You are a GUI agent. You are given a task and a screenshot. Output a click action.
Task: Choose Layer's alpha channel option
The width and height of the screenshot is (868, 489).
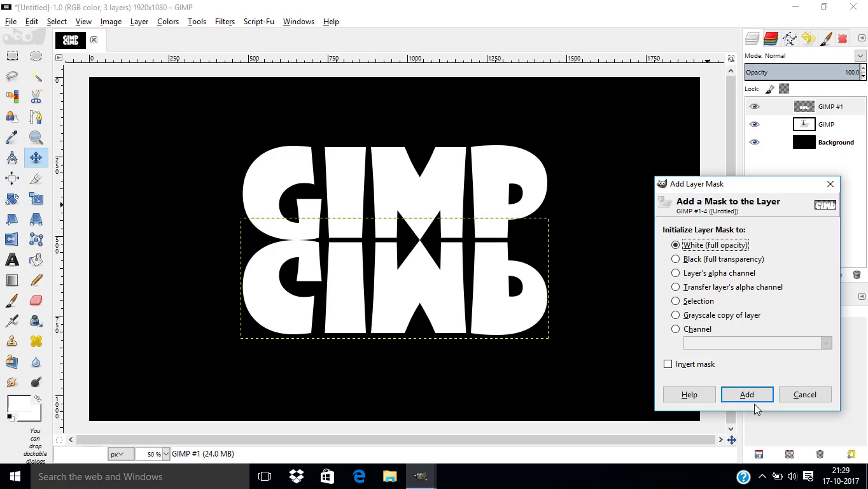click(713, 273)
